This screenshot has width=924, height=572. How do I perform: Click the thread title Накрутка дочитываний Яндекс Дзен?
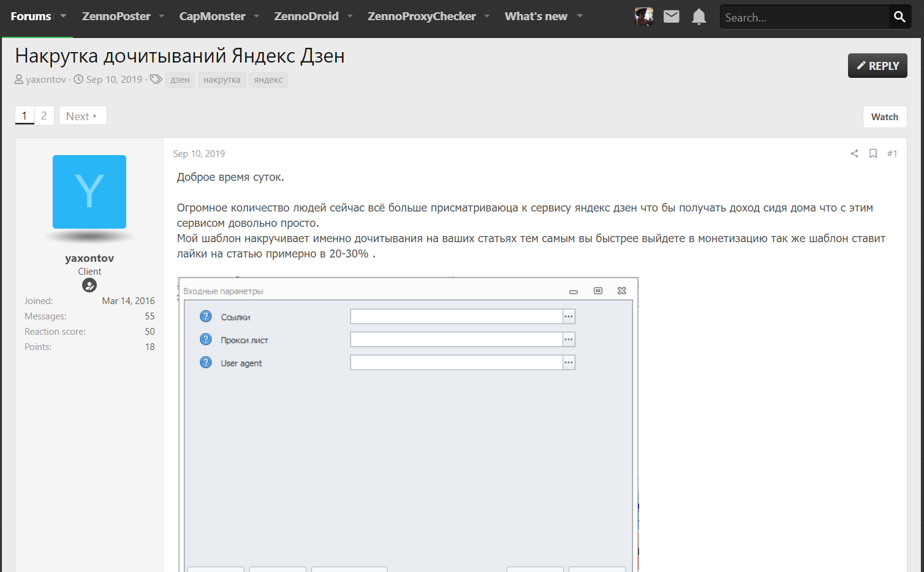click(180, 56)
